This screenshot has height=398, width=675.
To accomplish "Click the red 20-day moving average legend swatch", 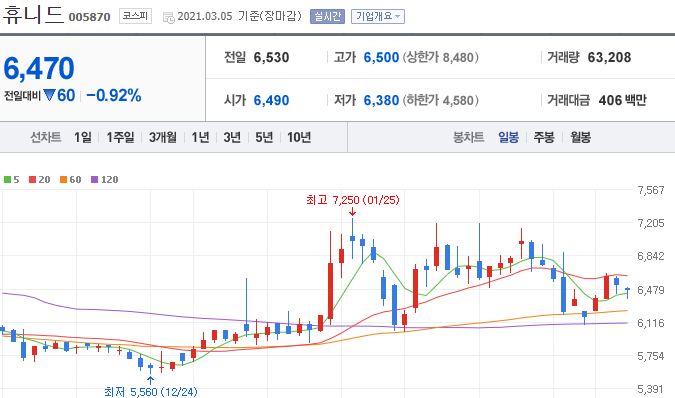I will click(x=32, y=179).
